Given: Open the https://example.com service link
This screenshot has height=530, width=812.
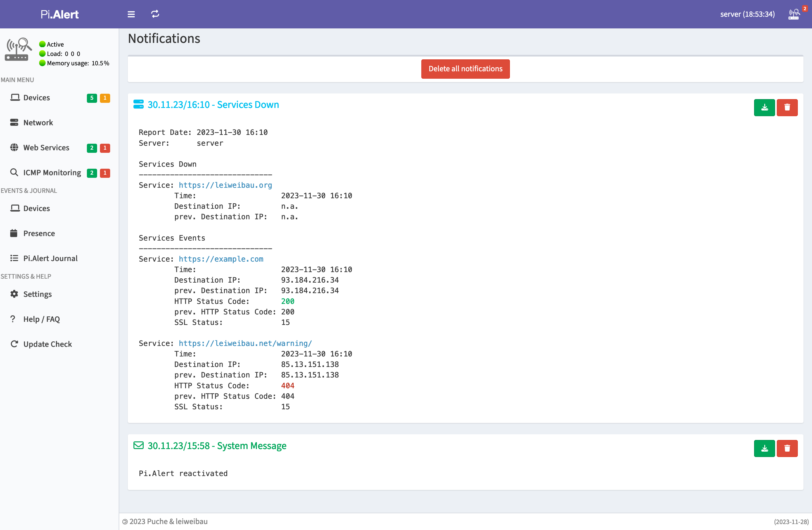Looking at the screenshot, I should pyautogui.click(x=221, y=259).
